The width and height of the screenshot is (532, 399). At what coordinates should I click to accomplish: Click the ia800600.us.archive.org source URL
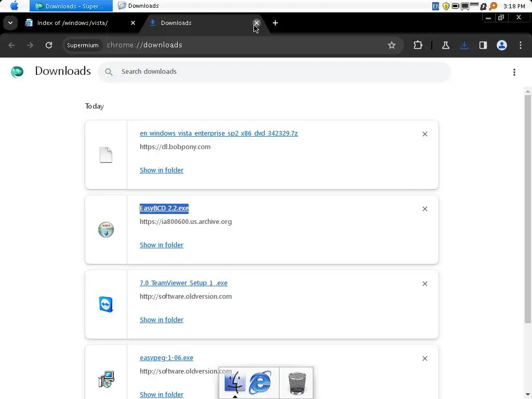185,221
